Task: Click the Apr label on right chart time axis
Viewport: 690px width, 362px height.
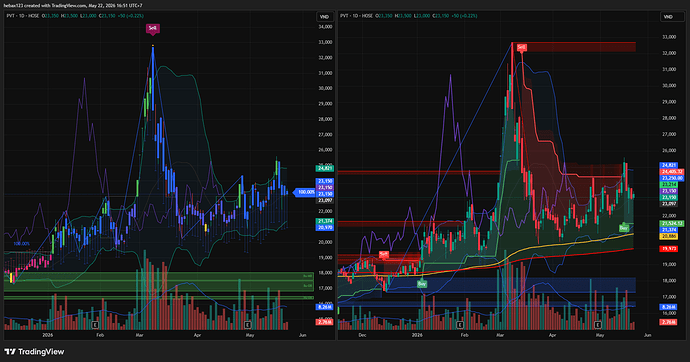Action: coord(552,335)
